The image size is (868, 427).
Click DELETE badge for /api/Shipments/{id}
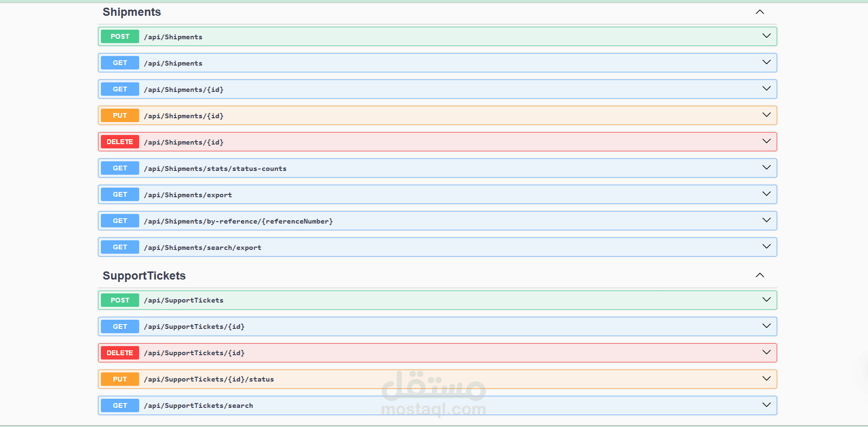tap(120, 142)
